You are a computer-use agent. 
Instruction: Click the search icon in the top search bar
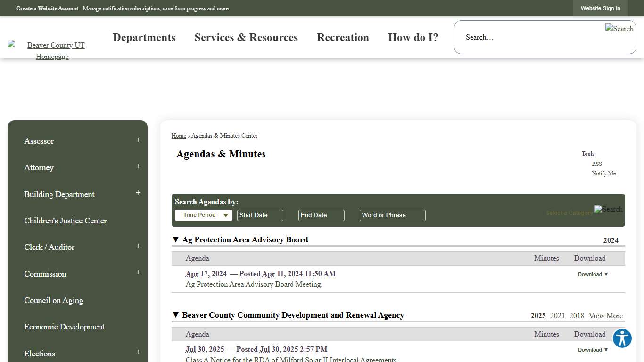pos(619,29)
